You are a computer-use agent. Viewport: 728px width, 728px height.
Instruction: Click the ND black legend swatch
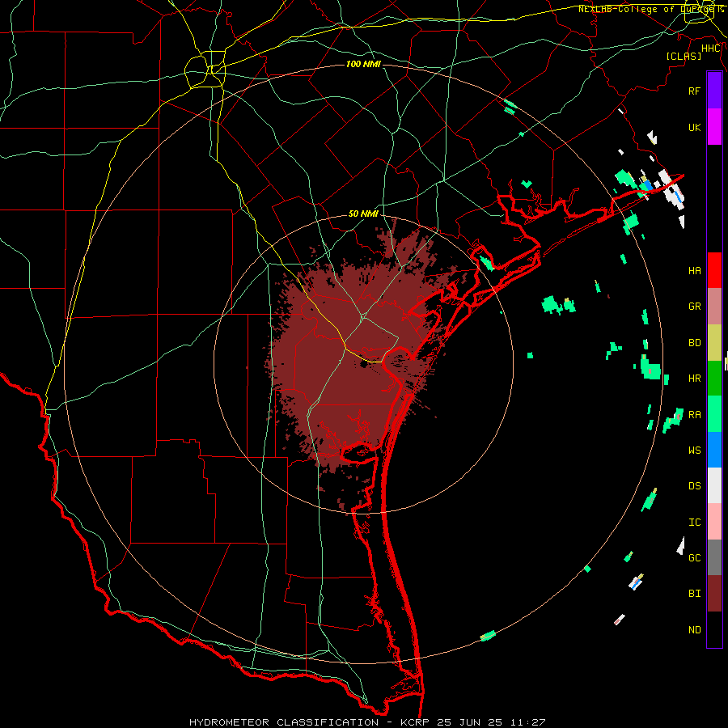tap(714, 629)
